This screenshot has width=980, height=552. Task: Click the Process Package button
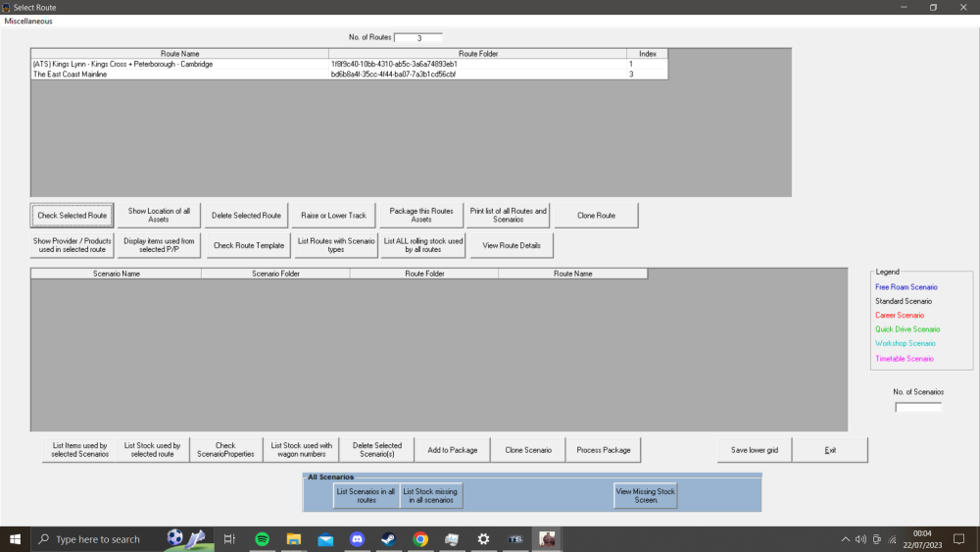603,450
